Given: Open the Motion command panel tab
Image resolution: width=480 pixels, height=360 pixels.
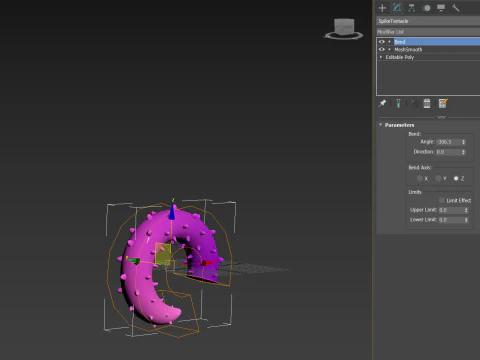Looking at the screenshot, I should [427, 8].
